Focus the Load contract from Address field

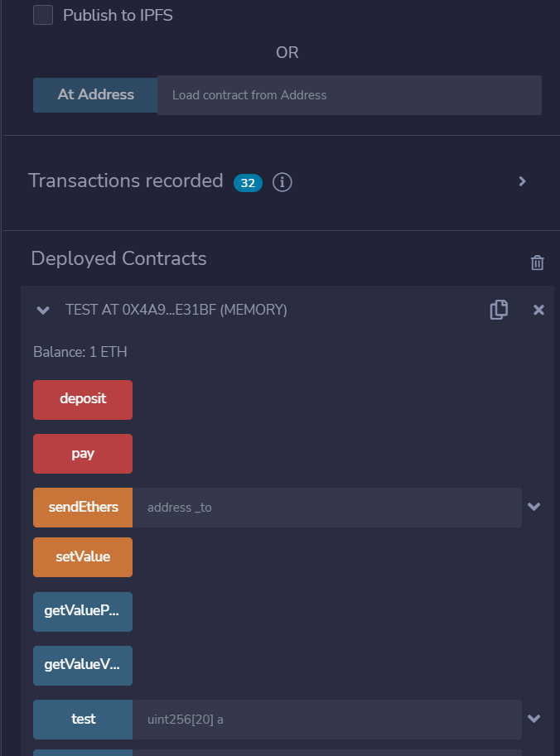pos(349,95)
